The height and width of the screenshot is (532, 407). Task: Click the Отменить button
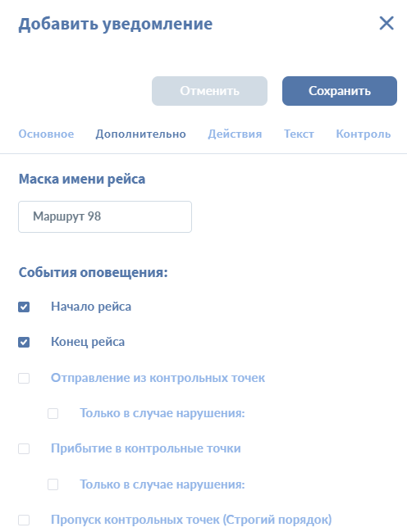click(209, 91)
